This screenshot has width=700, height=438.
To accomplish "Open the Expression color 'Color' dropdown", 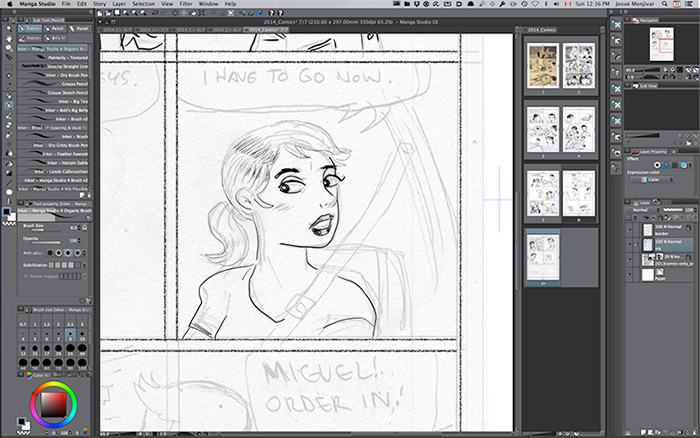I will click(654, 179).
